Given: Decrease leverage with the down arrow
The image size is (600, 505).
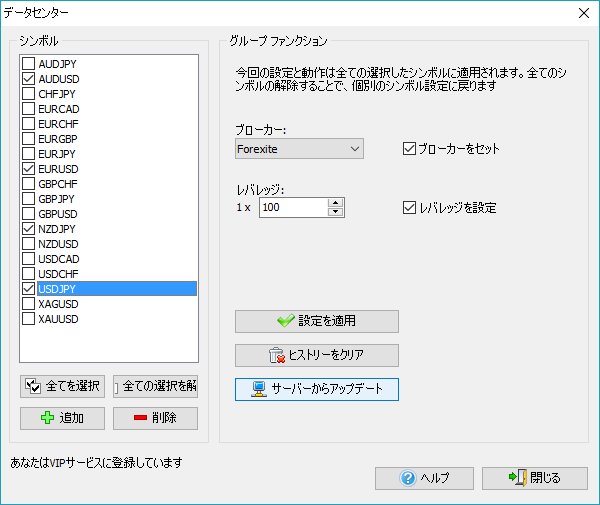Looking at the screenshot, I should (x=335, y=212).
